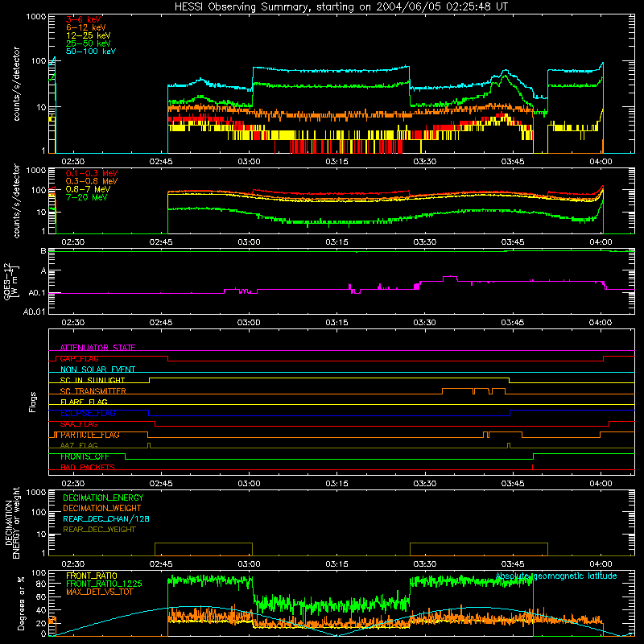Click the 03:45 time tick under decimation panel
This screenshot has width=644, height=644.
pyautogui.click(x=513, y=564)
